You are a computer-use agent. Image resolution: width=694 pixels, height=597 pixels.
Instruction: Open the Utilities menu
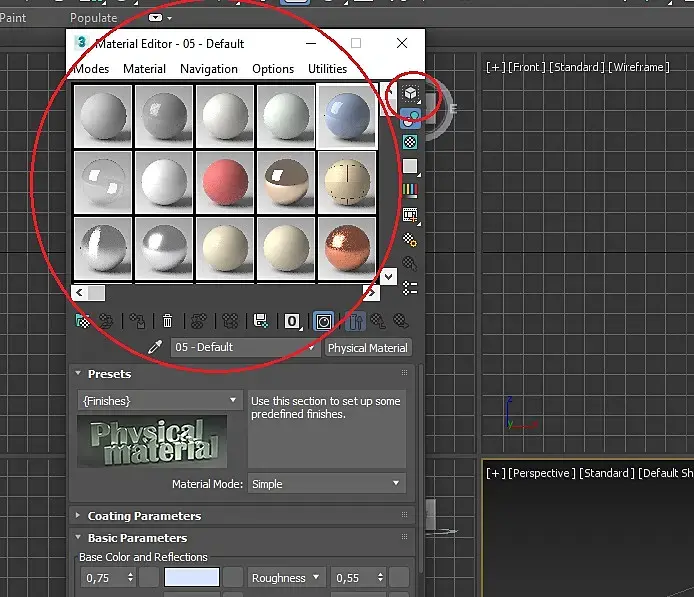(328, 69)
